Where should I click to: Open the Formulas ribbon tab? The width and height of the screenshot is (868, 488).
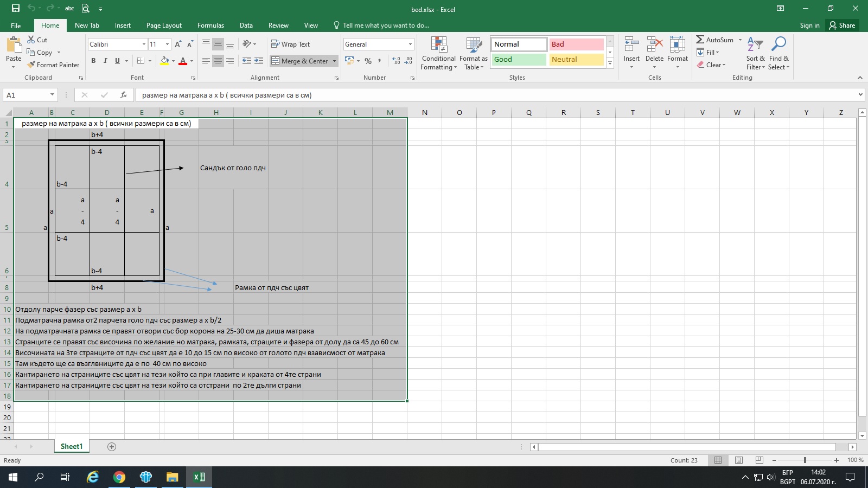point(210,25)
